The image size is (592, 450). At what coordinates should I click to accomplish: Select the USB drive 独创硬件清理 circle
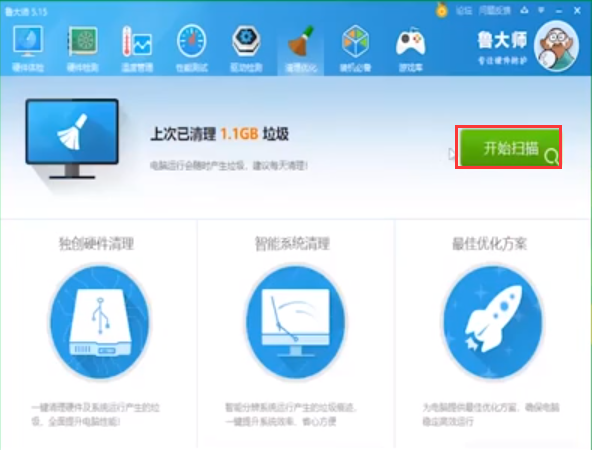(100, 322)
